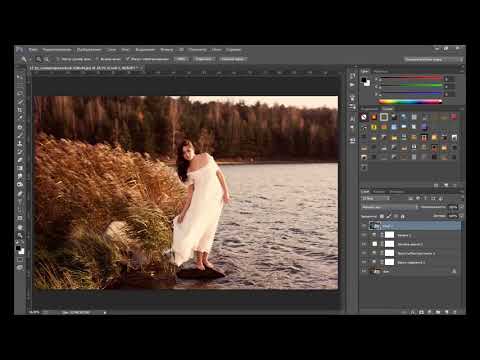The width and height of the screenshot is (480, 360).
Task: Click the 100% zoom button
Action: [x=181, y=59]
